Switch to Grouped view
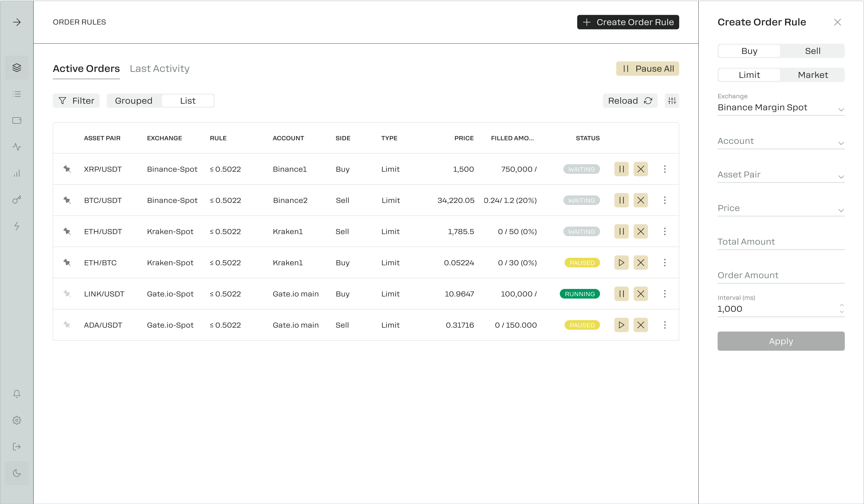This screenshot has width=864, height=504. click(x=134, y=101)
